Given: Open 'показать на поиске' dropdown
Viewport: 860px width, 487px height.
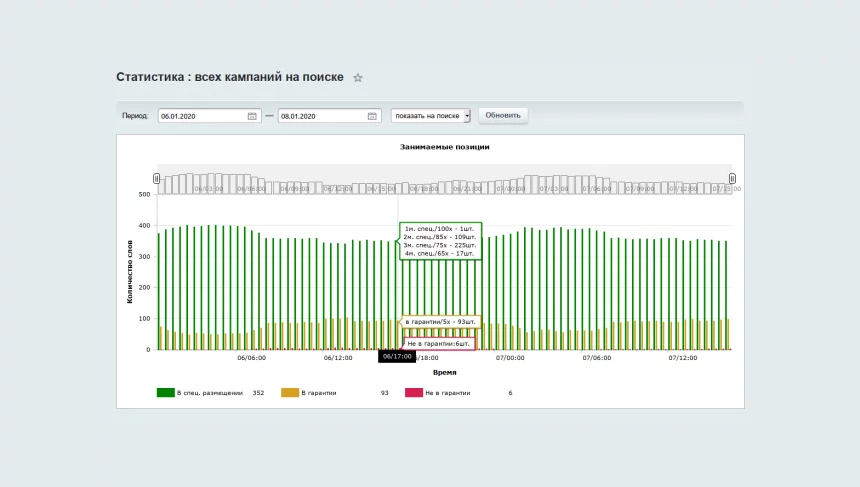Looking at the screenshot, I should (x=431, y=116).
